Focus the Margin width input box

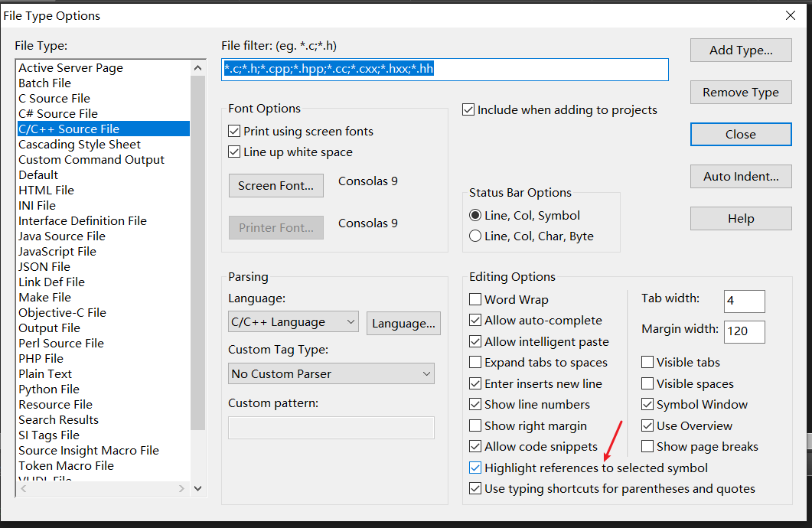tap(744, 331)
